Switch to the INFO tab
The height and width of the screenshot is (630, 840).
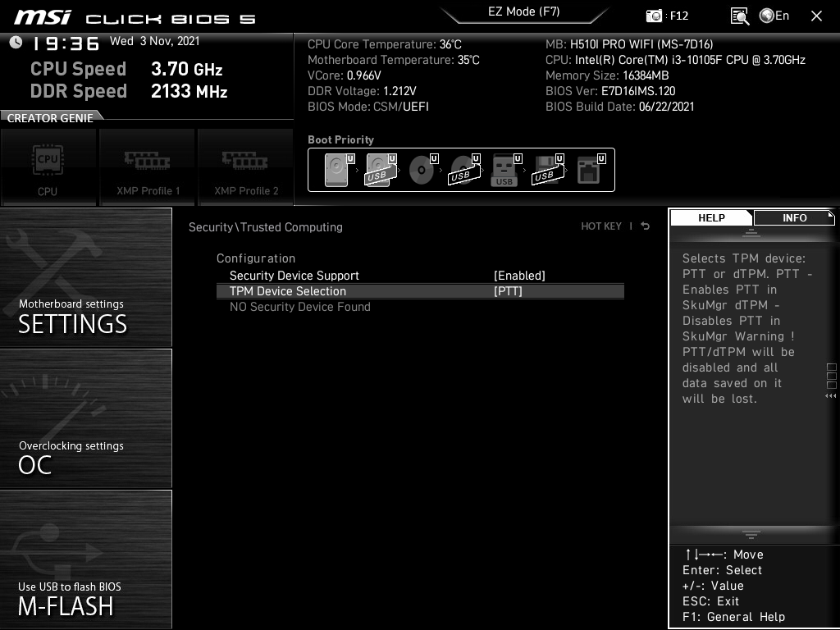coord(794,217)
